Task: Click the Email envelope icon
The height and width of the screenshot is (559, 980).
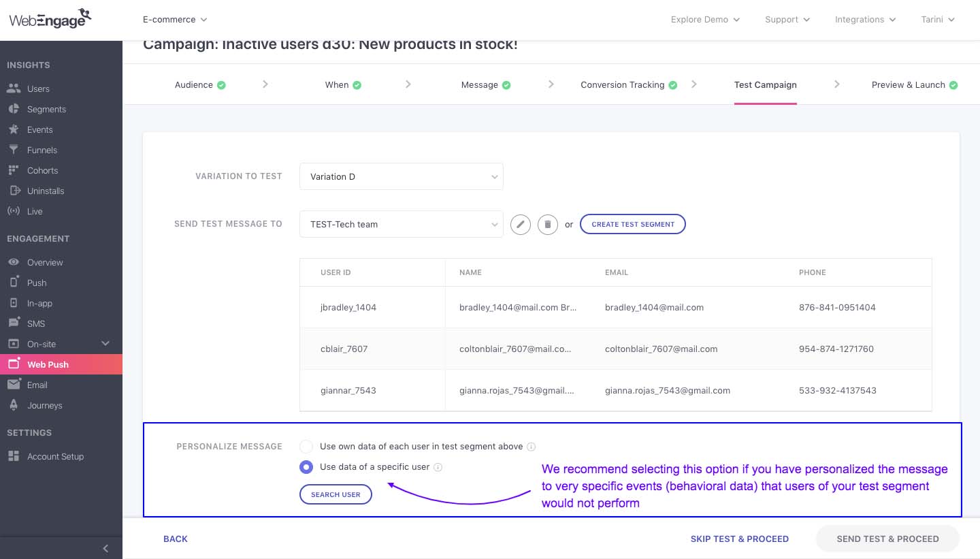Action: tap(14, 385)
